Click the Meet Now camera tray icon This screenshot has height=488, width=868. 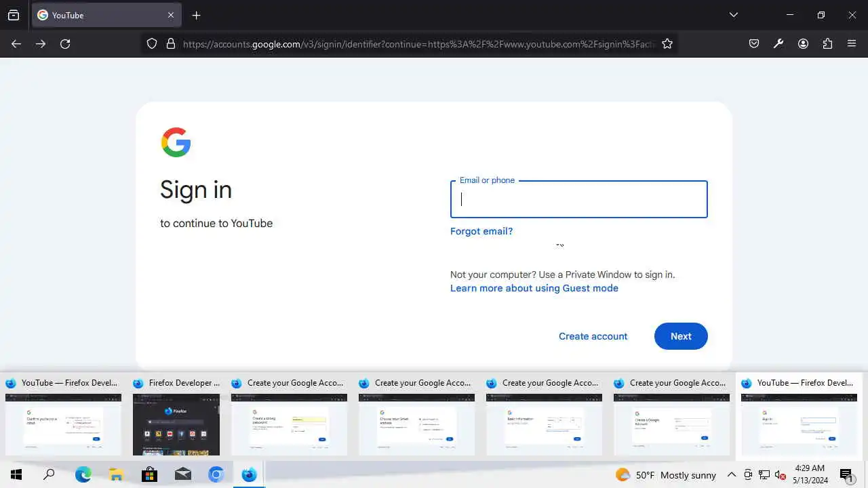(748, 475)
